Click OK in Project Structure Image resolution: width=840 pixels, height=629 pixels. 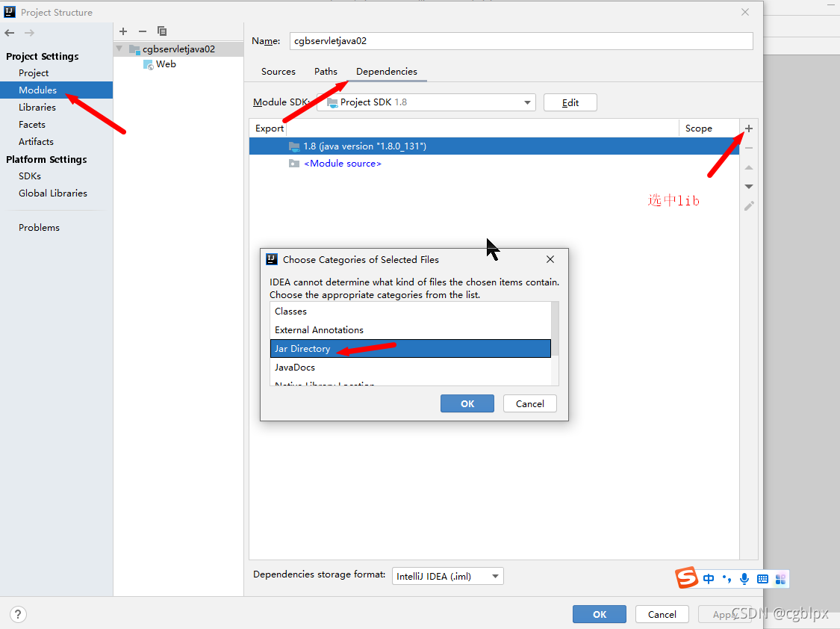coord(600,614)
